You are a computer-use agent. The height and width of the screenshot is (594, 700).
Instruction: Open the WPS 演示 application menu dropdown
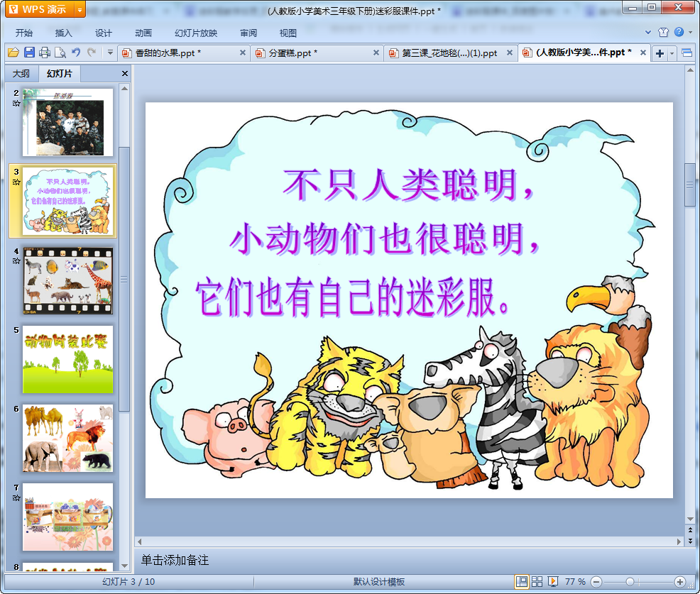80,9
